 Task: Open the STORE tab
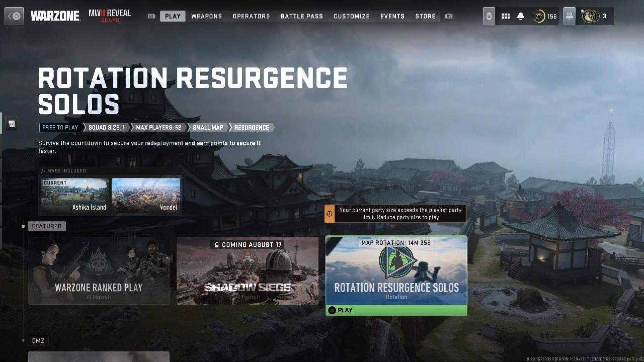(426, 16)
